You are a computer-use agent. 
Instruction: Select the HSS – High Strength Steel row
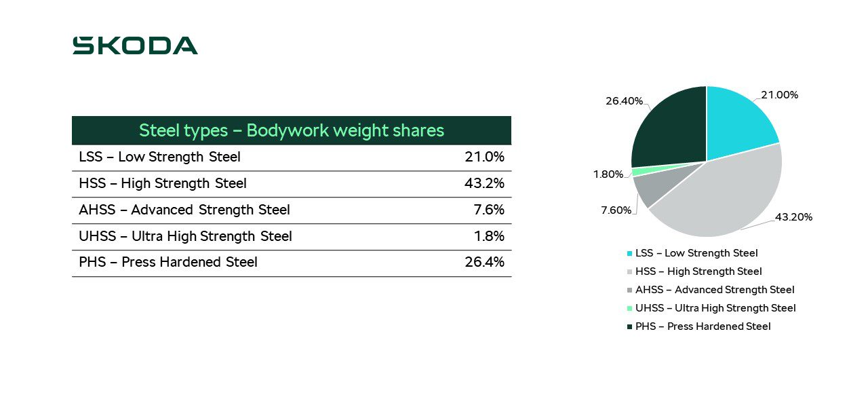pos(292,184)
